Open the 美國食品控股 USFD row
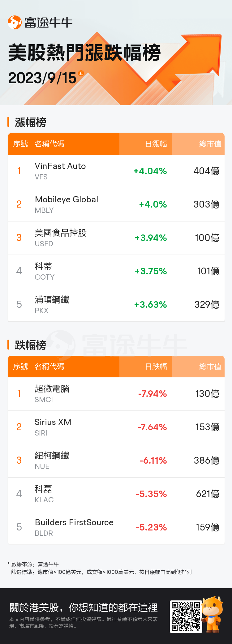Screen dimensions: 232x644 coord(116,238)
